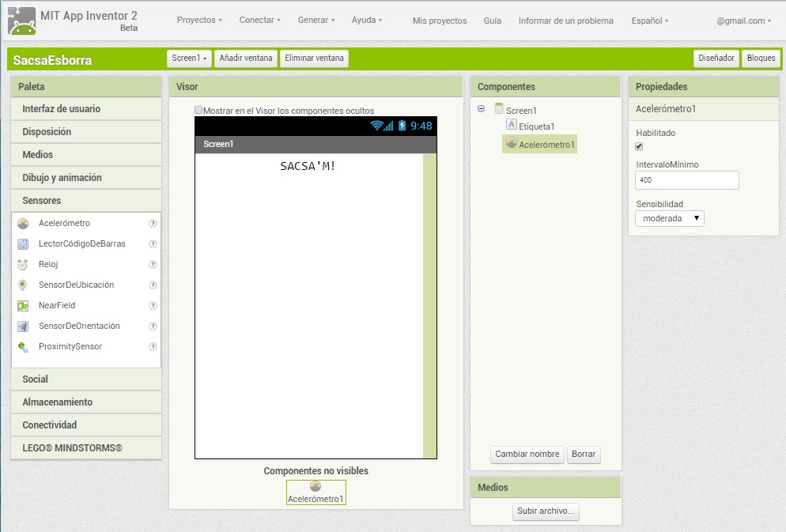Click the Screen1 icon in the component tree

coord(499,108)
